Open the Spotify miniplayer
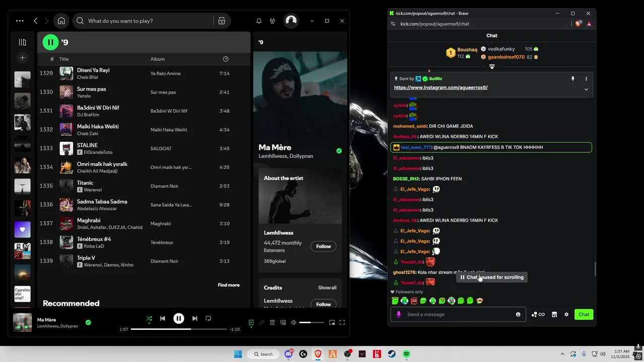Image resolution: width=644 pixels, height=362 pixels. (x=332, y=322)
